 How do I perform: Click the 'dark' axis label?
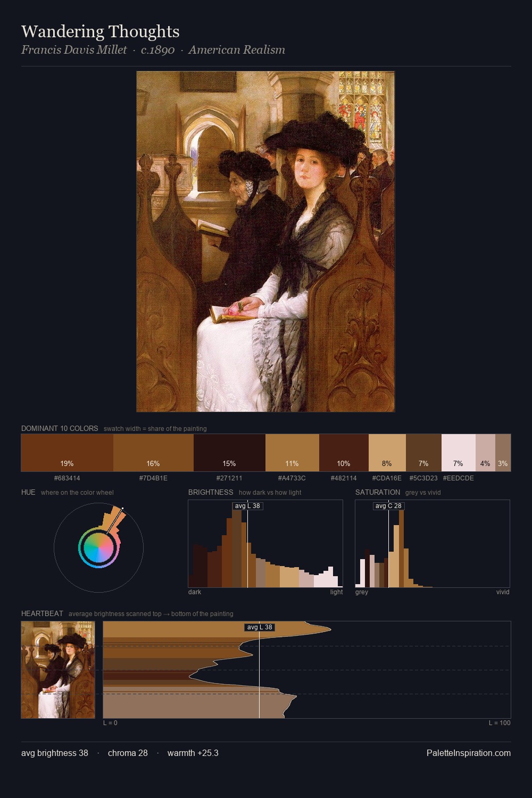point(195,592)
